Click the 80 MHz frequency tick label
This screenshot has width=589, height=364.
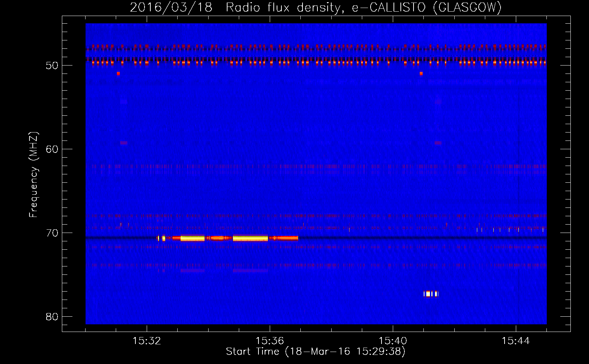(52, 317)
